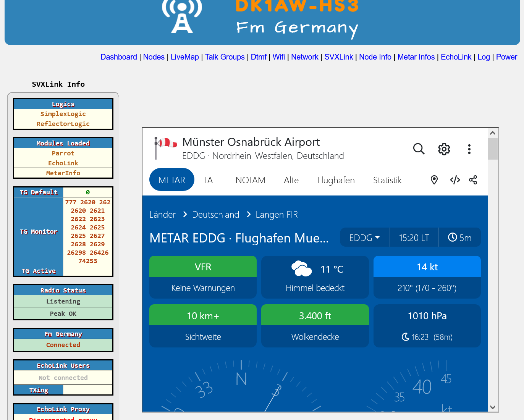Go to the LiveMap link
Screen dimensions: 524x420
[184, 57]
